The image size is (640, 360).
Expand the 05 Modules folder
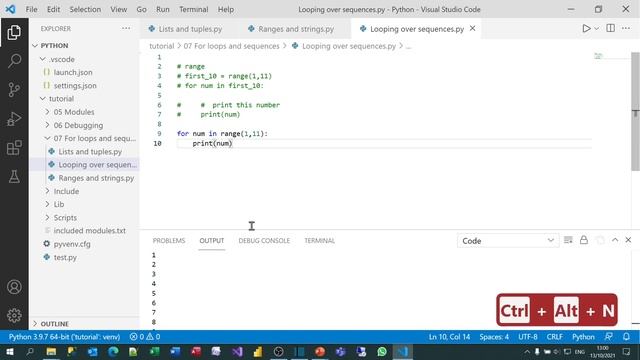pyautogui.click(x=85, y=112)
